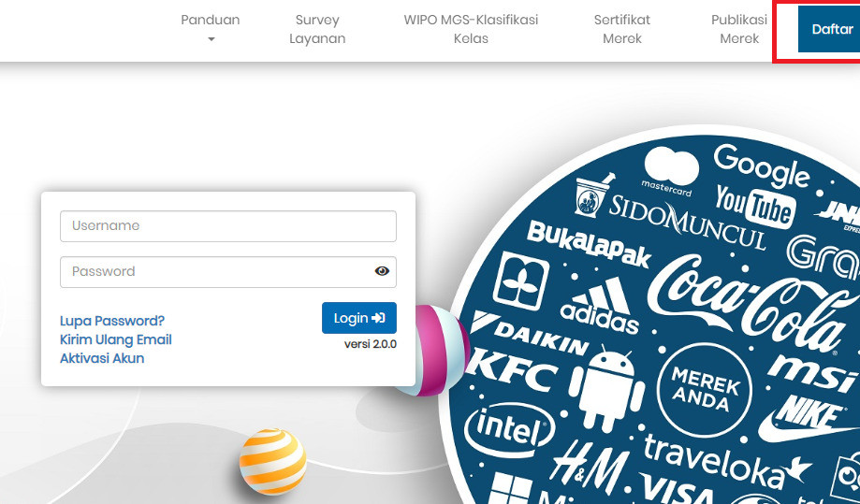
Task: Open Publikasi Merek in navigation
Action: point(739,29)
